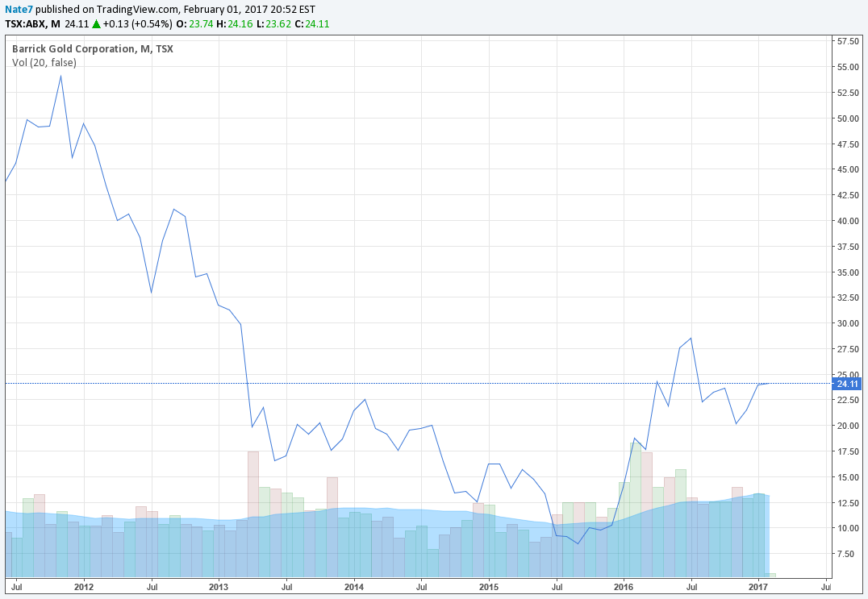Screen dimensions: 868x599
Task: Click the 20.00 price axis label
Action: (x=848, y=426)
